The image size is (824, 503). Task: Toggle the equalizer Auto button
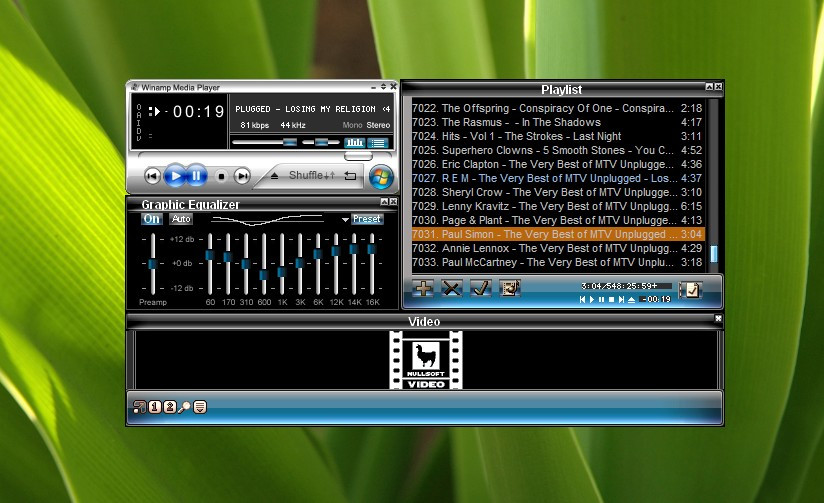(181, 219)
